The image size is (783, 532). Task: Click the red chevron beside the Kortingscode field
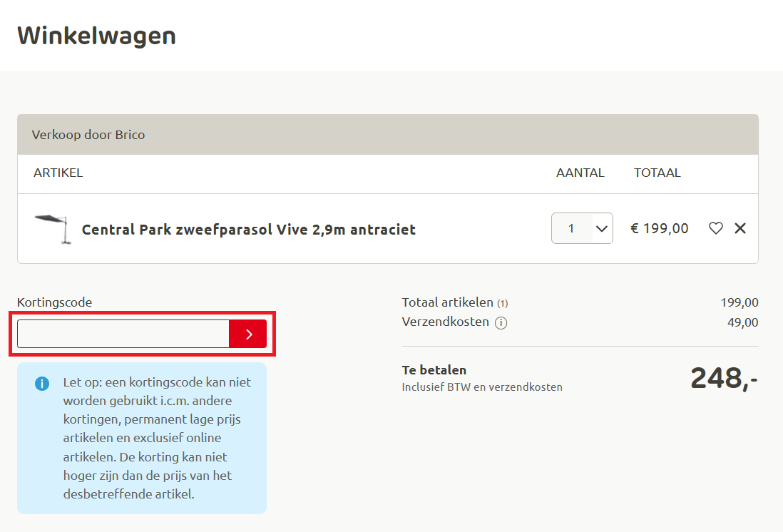click(x=247, y=333)
